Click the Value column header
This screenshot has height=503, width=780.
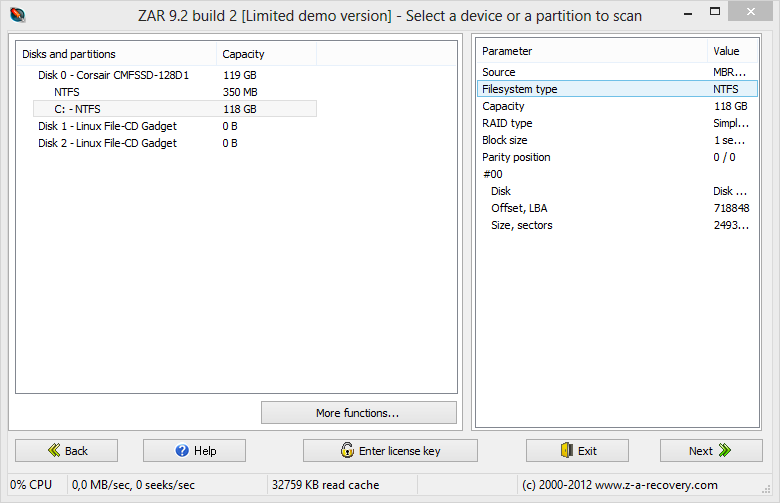(x=732, y=51)
